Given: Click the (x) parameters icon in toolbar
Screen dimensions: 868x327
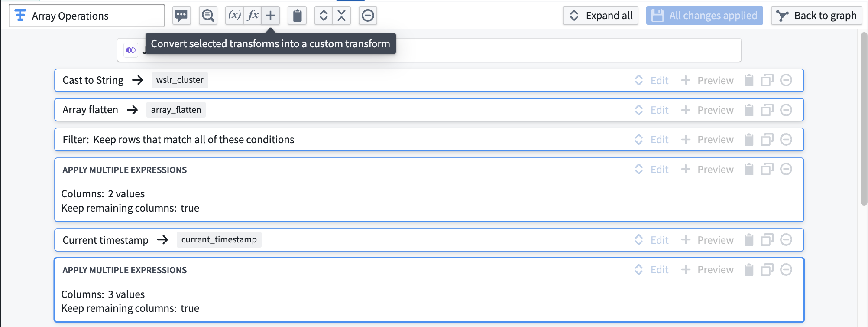Looking at the screenshot, I should (x=235, y=16).
